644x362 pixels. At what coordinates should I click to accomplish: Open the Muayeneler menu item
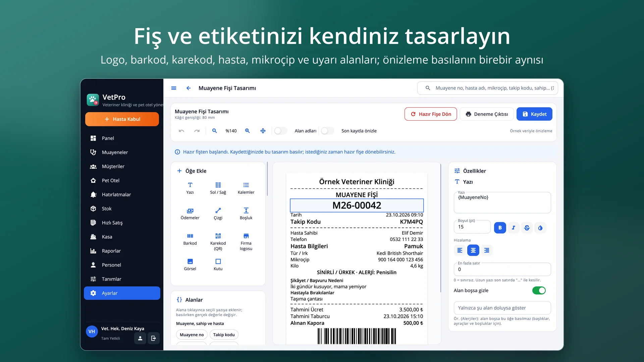point(122,152)
